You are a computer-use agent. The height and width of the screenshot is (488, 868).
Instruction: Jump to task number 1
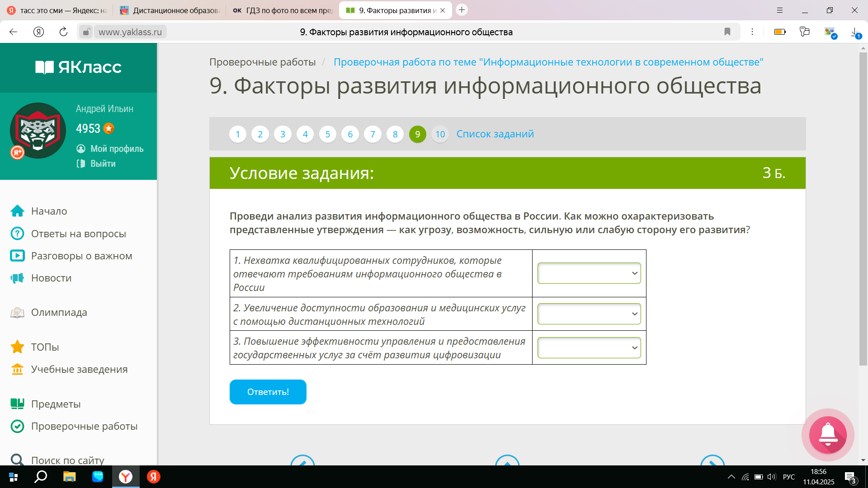click(x=238, y=134)
